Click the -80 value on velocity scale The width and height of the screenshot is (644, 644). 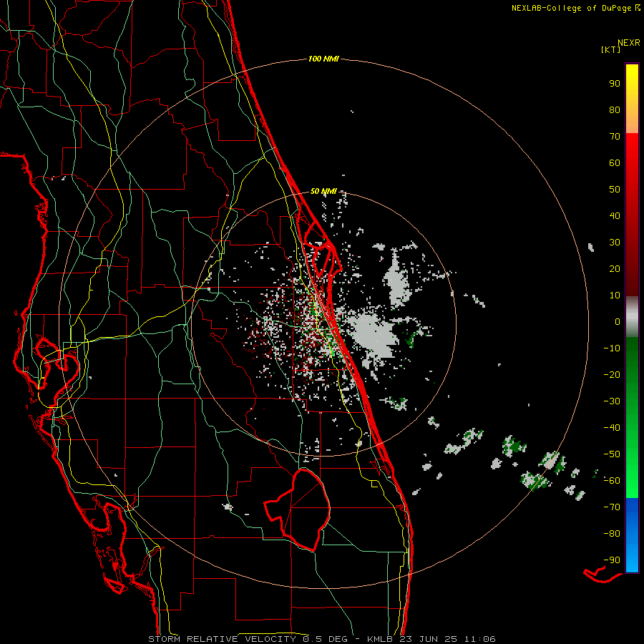tap(612, 534)
